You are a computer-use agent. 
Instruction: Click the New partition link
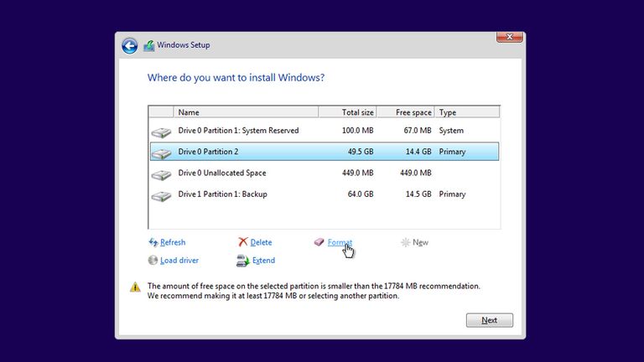pyautogui.click(x=420, y=242)
